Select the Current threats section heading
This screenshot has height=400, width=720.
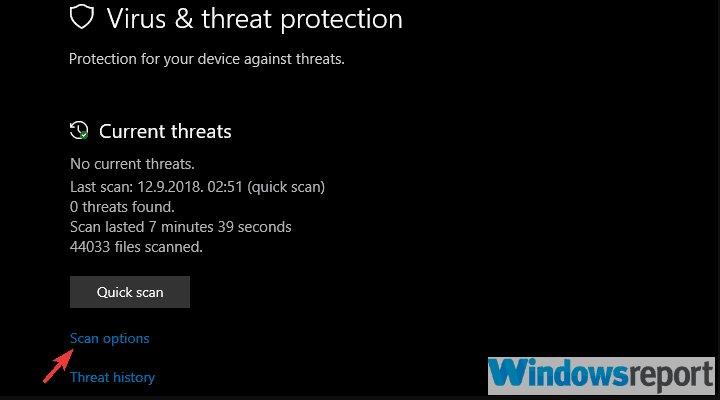coord(165,131)
